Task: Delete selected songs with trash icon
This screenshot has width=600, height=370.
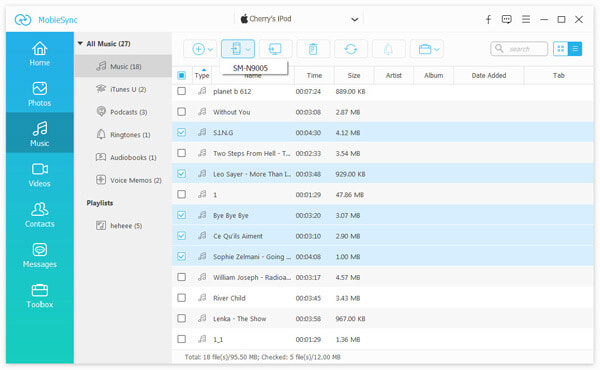Action: (313, 49)
